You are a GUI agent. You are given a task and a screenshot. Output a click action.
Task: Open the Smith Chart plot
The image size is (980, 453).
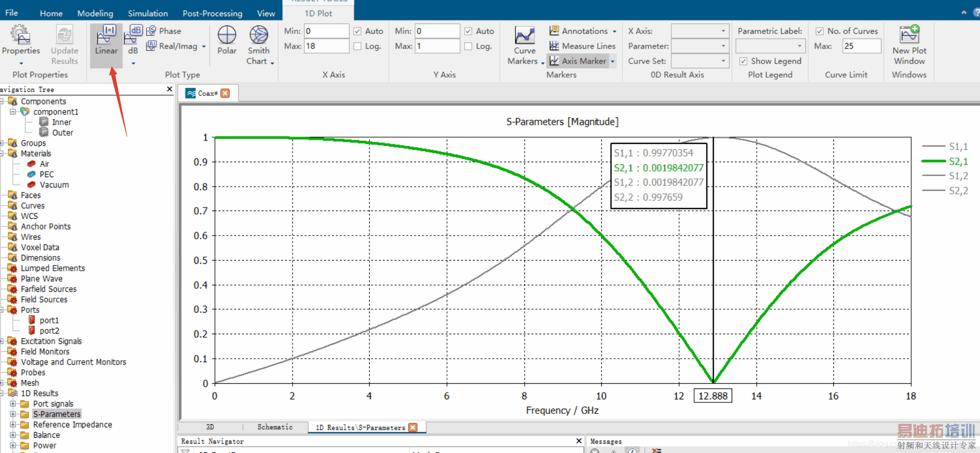pyautogui.click(x=259, y=45)
